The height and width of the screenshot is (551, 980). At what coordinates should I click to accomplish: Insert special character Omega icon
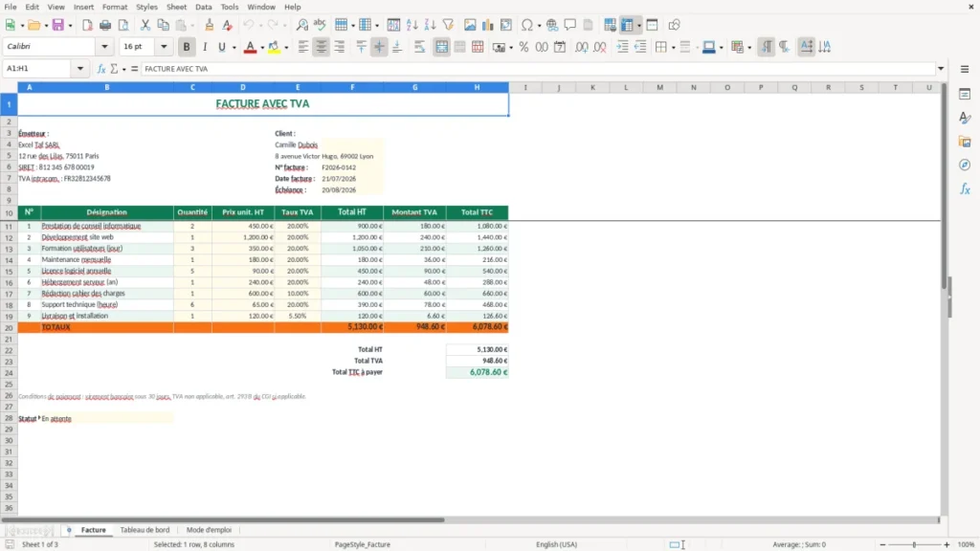(527, 25)
